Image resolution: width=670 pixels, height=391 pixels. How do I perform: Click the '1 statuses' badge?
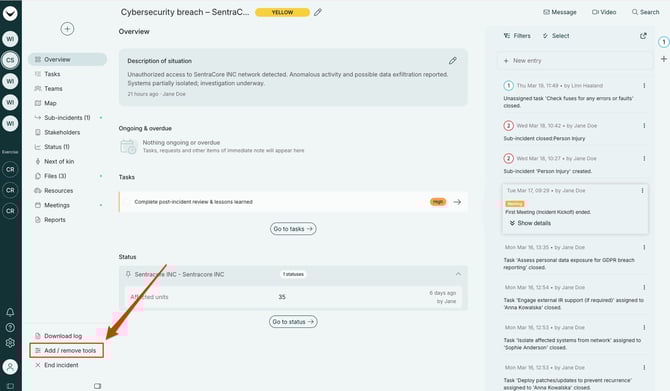293,274
